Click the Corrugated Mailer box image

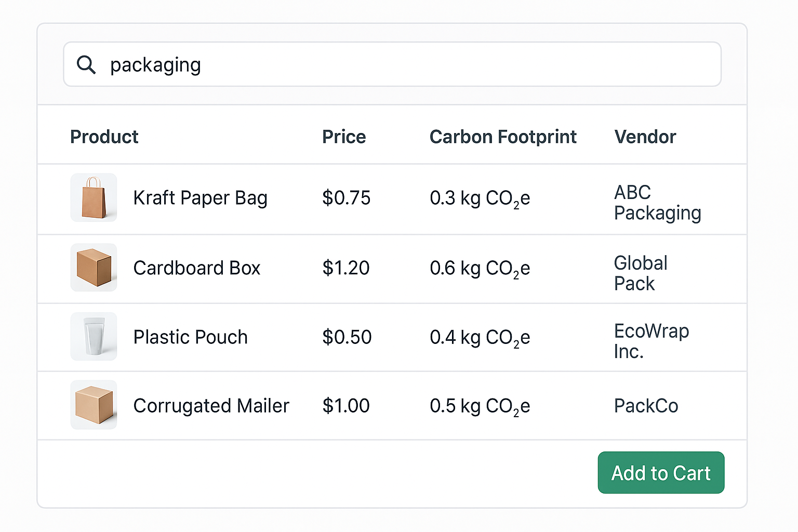94,405
